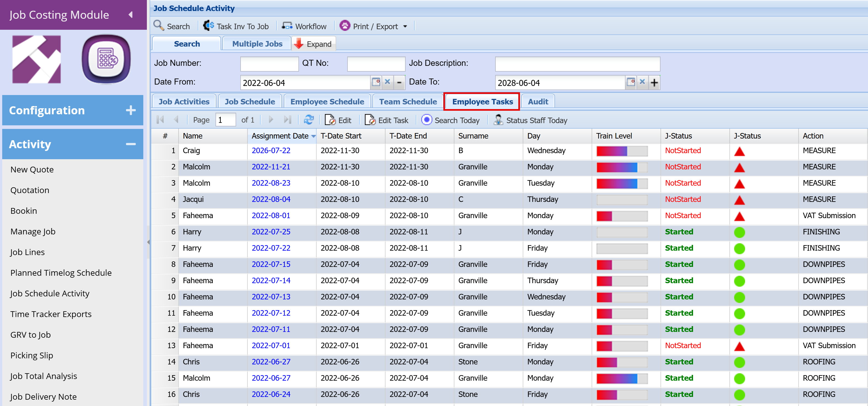
Task: Decrement Date From with minus button
Action: tap(399, 83)
